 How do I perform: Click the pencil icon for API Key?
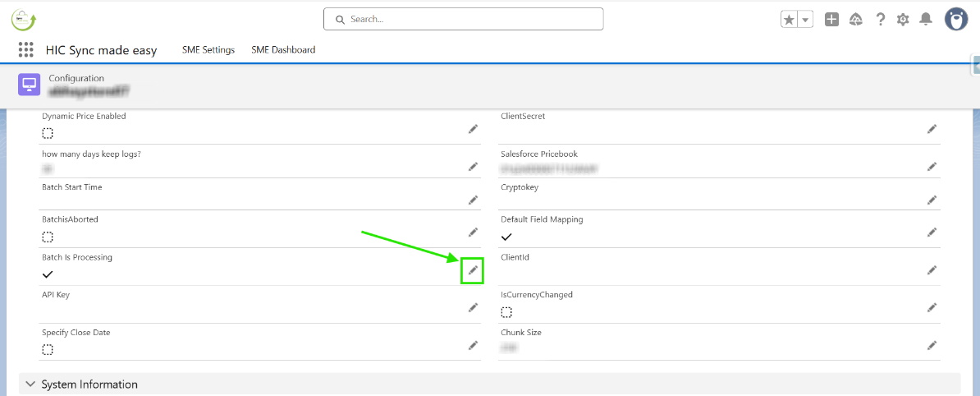473,307
